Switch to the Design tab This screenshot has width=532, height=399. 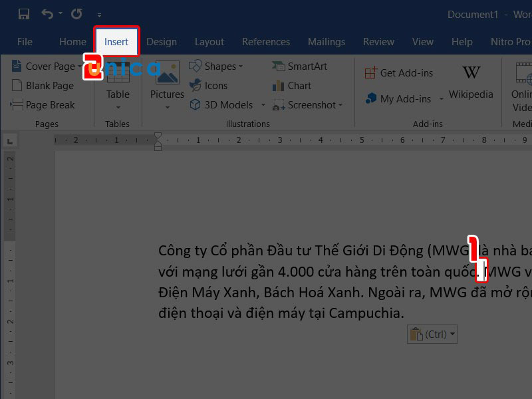[x=162, y=42]
